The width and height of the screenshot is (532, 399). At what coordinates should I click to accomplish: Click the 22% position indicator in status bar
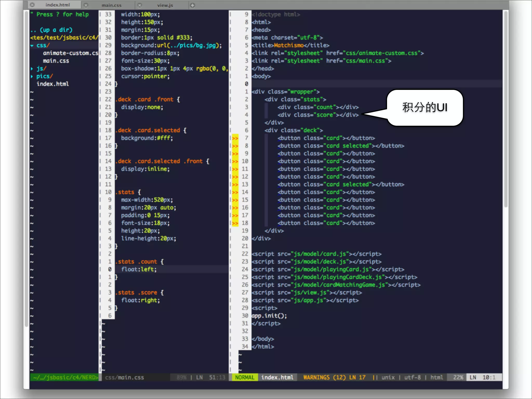[x=458, y=377]
